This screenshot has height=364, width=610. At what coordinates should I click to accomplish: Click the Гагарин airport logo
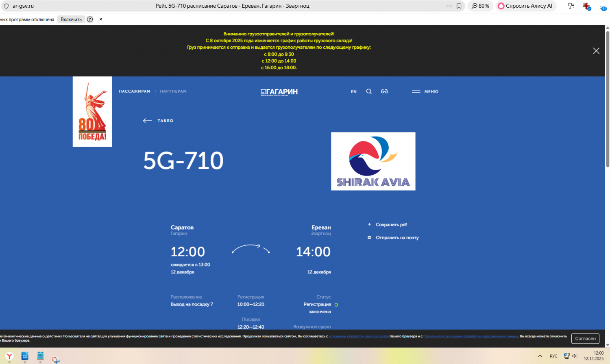point(279,92)
